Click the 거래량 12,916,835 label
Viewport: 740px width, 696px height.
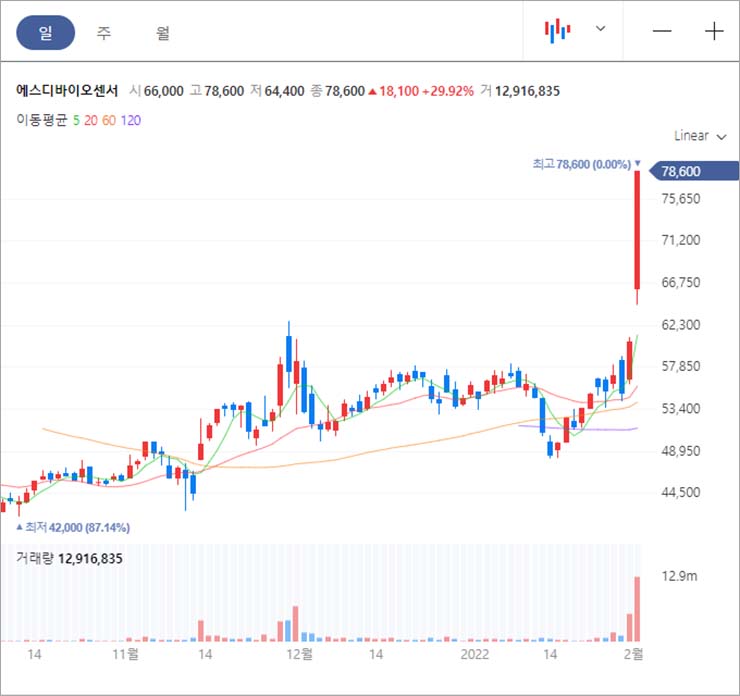(x=69, y=559)
